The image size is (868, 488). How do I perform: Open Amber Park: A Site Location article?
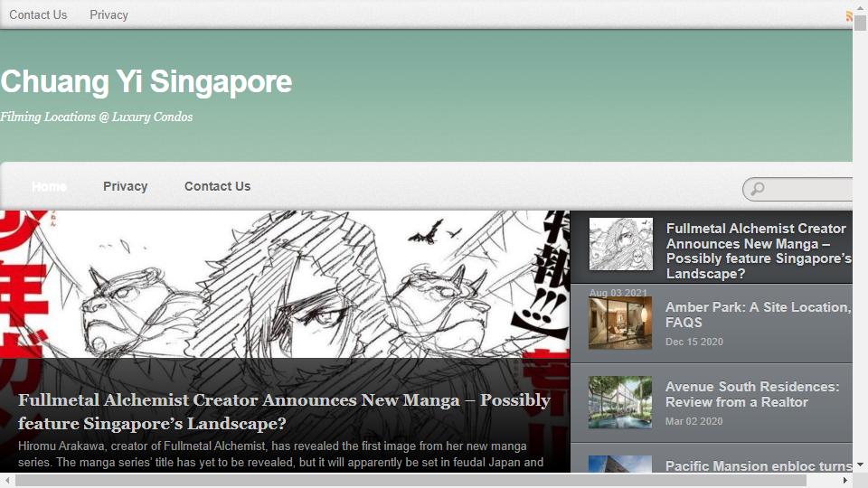758,314
